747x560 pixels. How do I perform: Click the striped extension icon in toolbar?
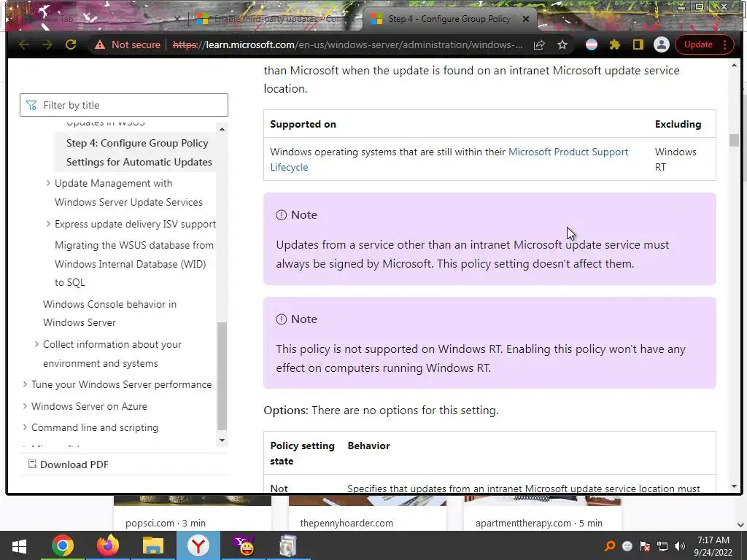tap(591, 44)
